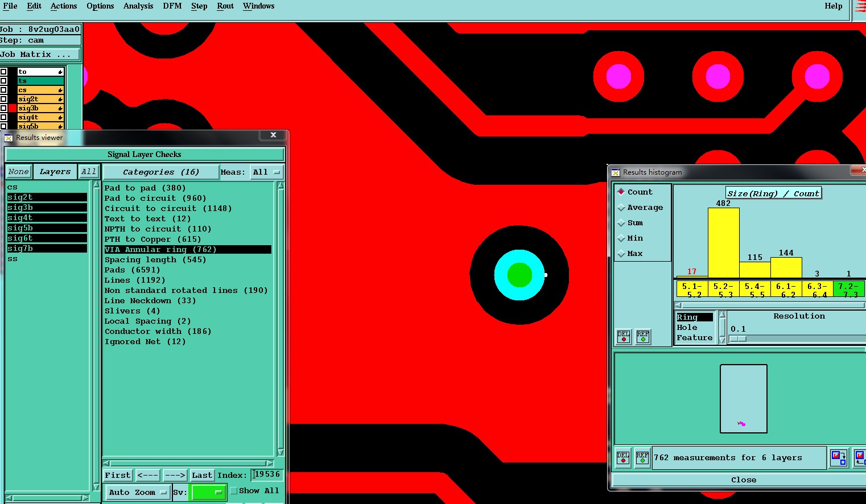Click hand icon on 'sig4t' layer row

coord(60,117)
